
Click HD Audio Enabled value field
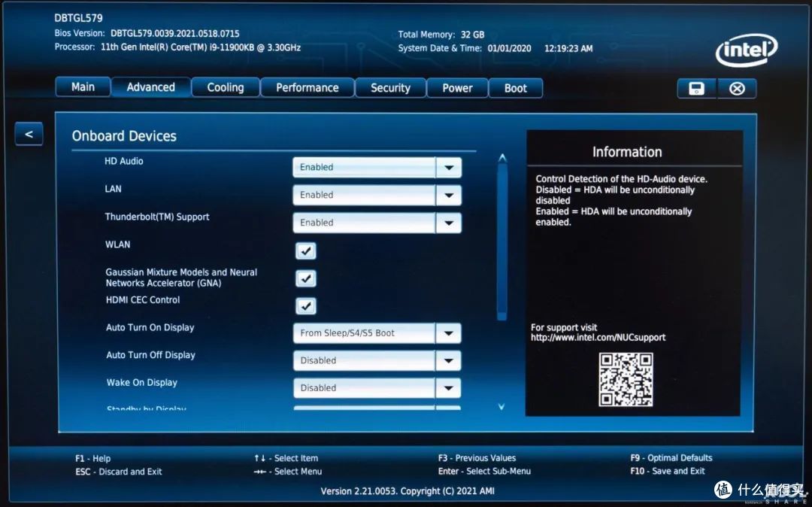point(364,167)
